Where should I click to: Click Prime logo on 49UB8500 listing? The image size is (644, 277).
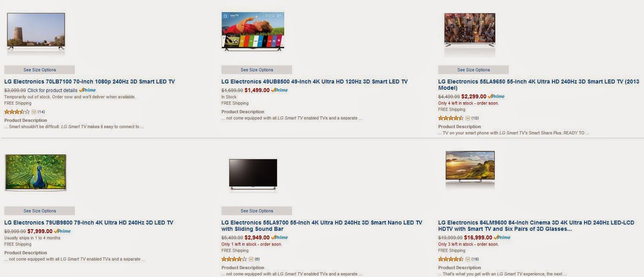click(x=279, y=90)
